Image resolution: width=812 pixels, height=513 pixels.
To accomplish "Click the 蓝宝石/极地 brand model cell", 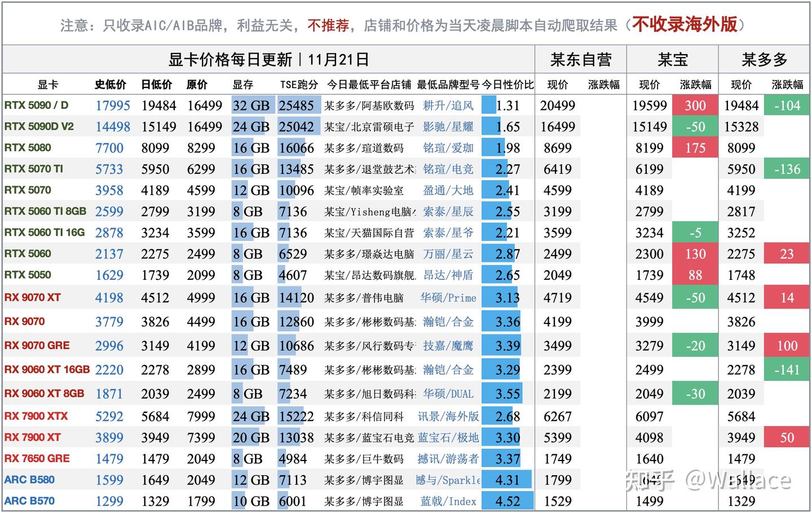I will 448,437.
